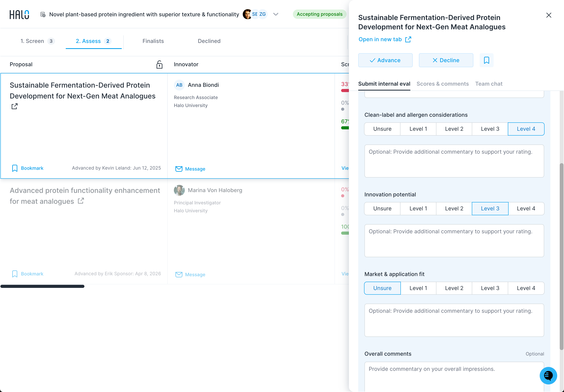564x392 pixels.
Task: Click the Advance button
Action: (x=385, y=60)
